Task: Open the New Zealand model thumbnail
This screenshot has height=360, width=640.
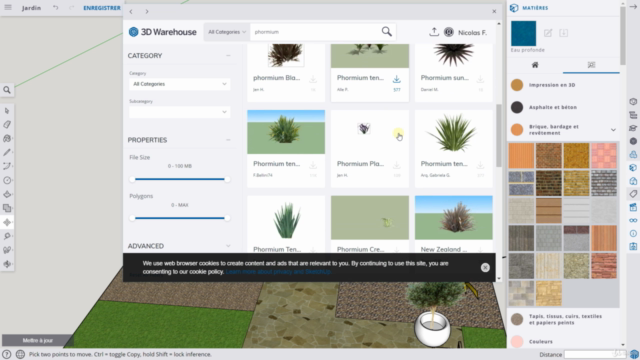Action: (453, 218)
